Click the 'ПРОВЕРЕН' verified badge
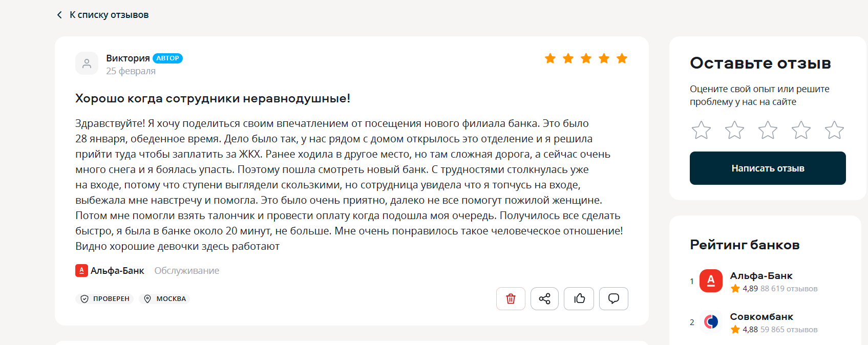Image resolution: width=868 pixels, height=345 pixels. coord(105,298)
